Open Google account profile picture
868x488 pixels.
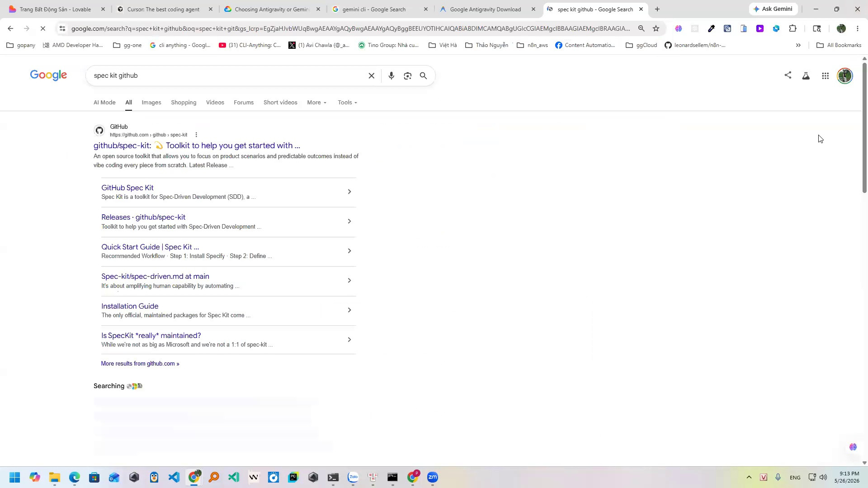coord(844,76)
